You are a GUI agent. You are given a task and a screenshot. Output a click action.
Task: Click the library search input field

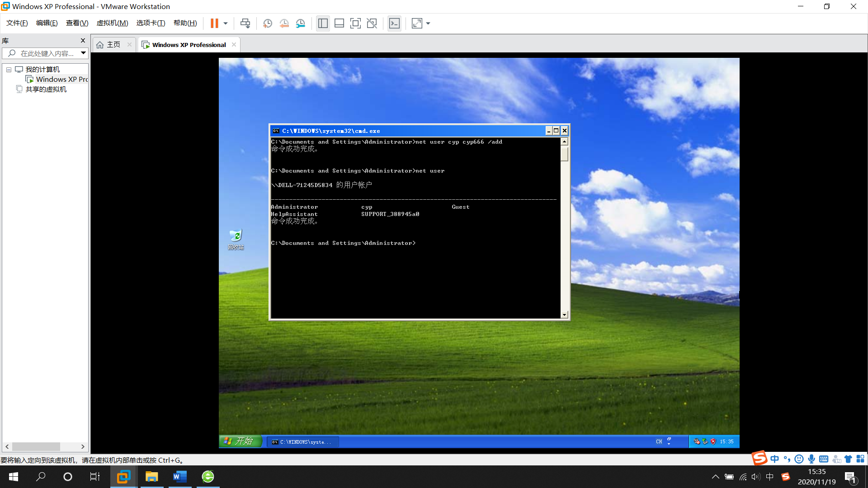[x=47, y=53]
